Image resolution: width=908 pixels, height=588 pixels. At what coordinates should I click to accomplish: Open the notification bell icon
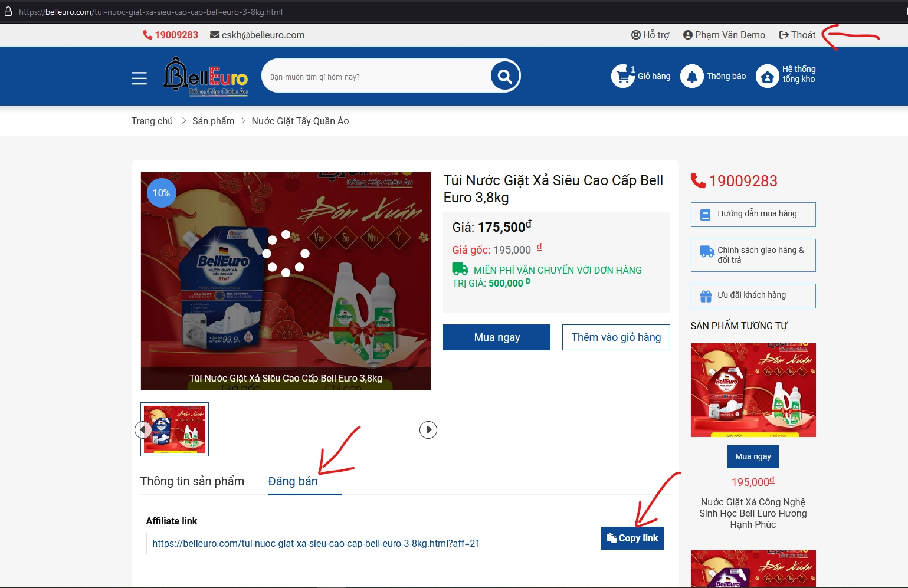tap(691, 76)
